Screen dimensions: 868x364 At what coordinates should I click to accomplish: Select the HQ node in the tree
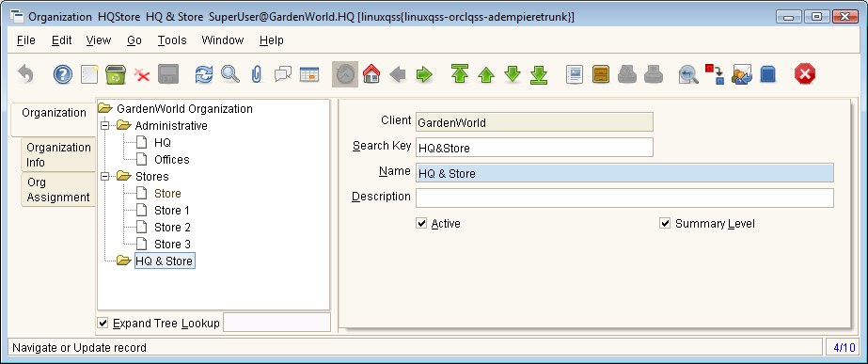click(163, 142)
